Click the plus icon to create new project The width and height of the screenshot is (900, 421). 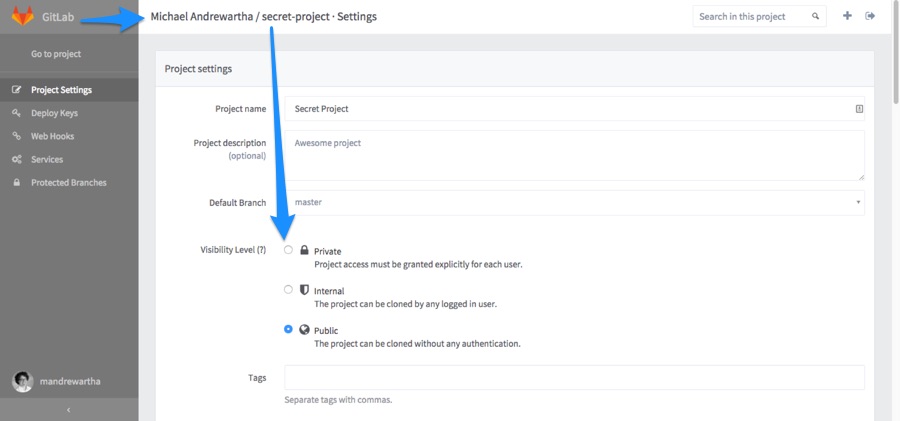847,16
